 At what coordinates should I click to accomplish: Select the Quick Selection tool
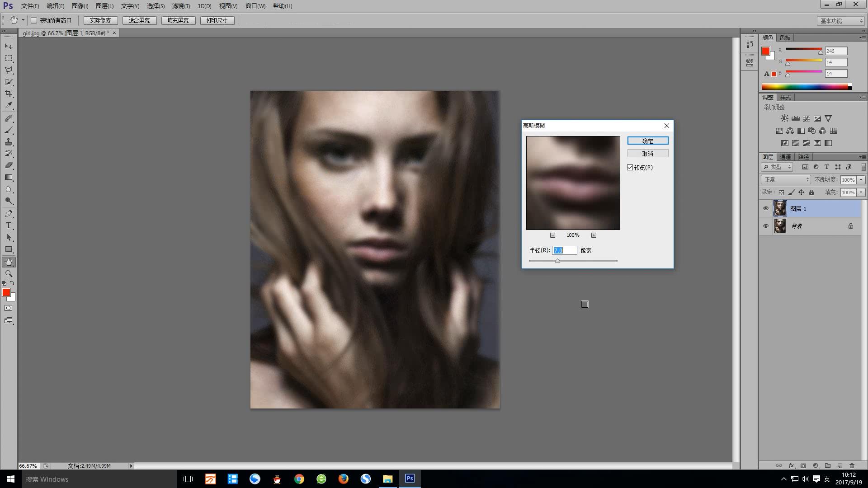tap(9, 82)
